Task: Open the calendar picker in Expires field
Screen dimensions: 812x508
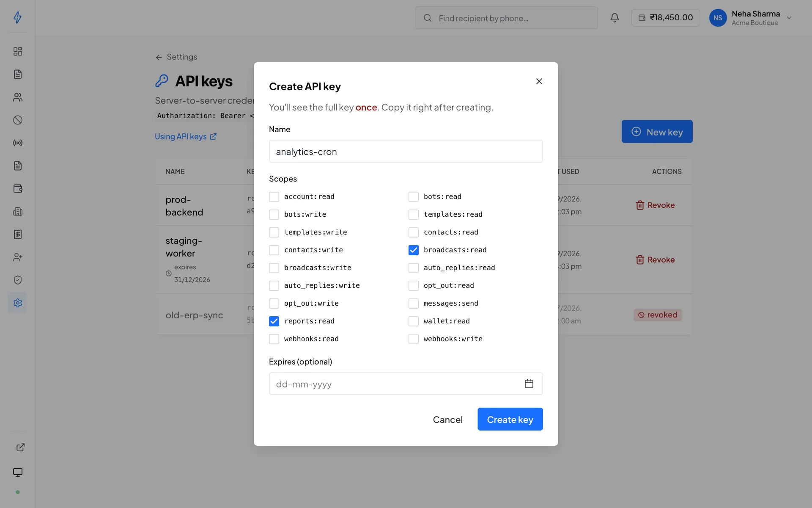Action: pos(529,384)
